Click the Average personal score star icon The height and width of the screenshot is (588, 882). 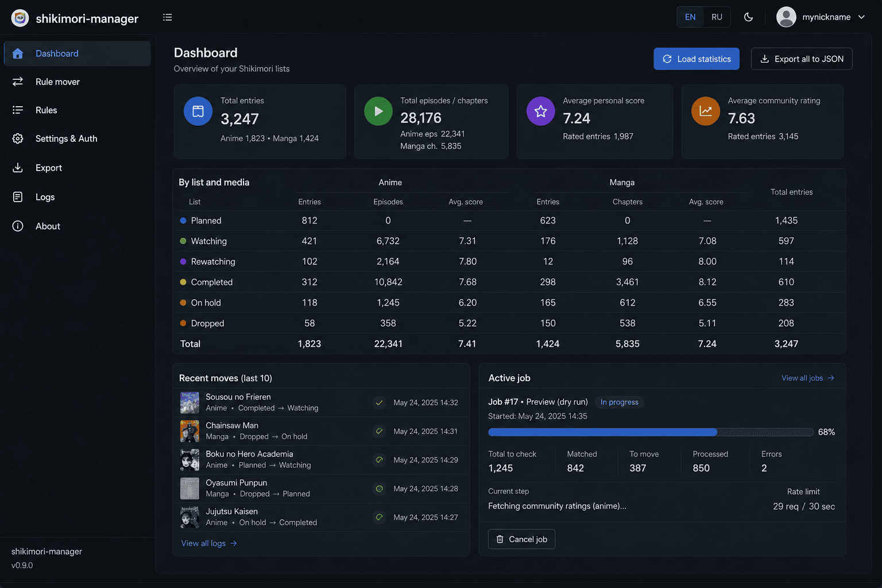(x=541, y=111)
